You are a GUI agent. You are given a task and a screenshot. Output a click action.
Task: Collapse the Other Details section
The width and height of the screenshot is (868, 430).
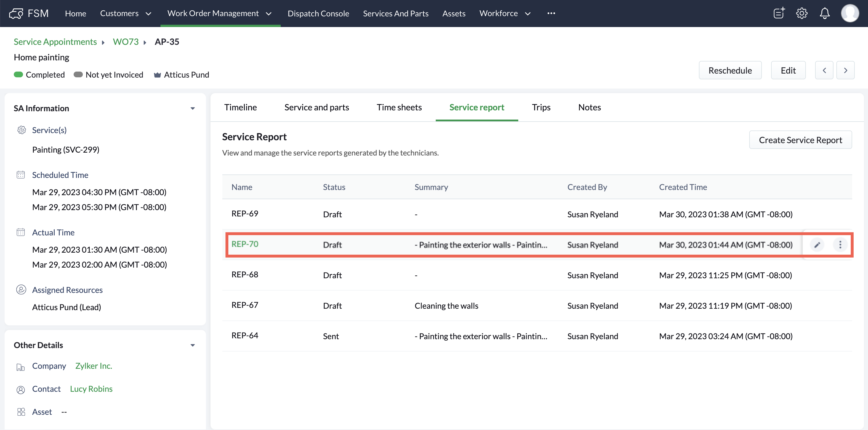click(x=192, y=345)
